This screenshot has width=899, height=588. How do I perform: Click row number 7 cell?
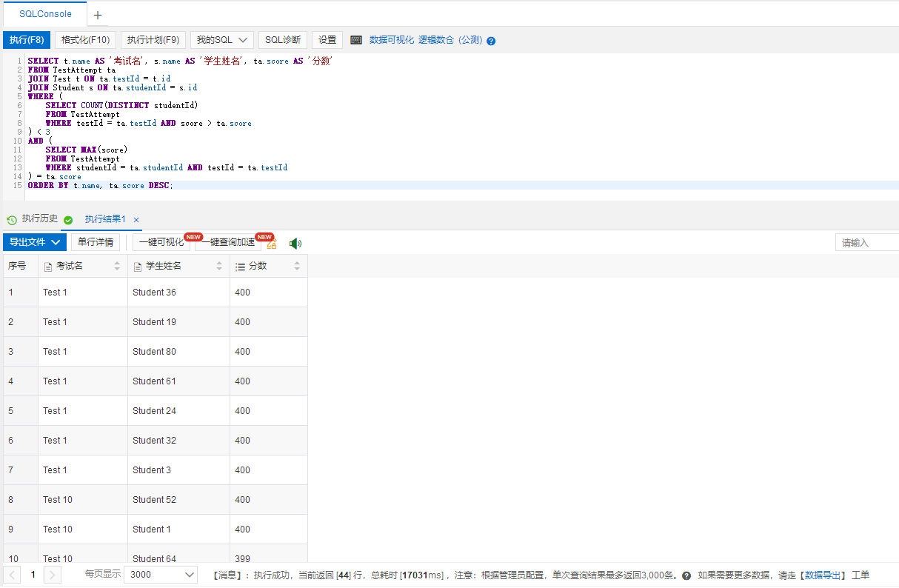click(x=21, y=470)
